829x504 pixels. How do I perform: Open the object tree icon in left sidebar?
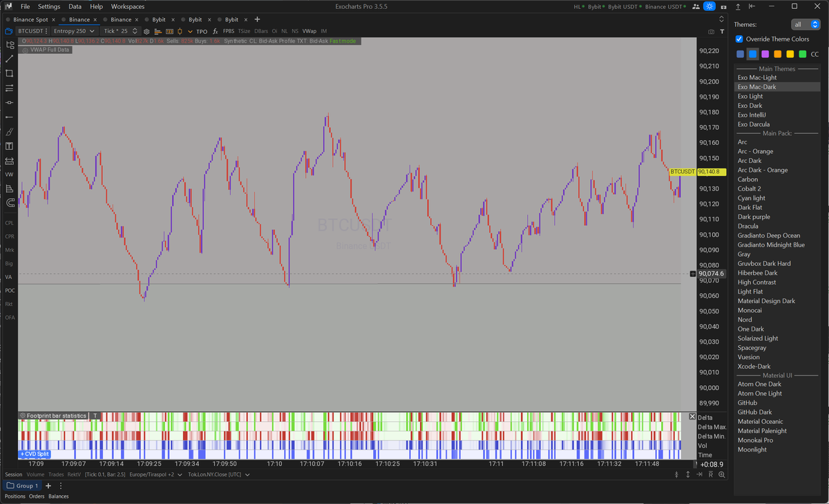[x=10, y=44]
